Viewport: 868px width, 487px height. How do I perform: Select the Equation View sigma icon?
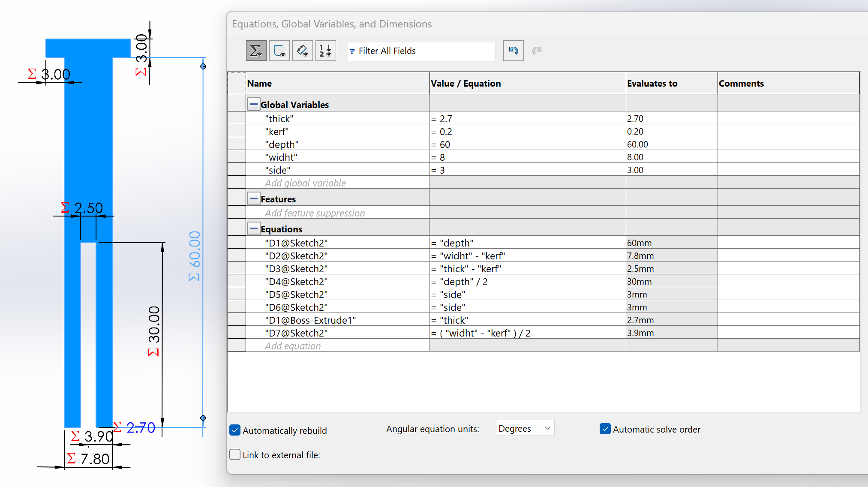[x=256, y=51]
